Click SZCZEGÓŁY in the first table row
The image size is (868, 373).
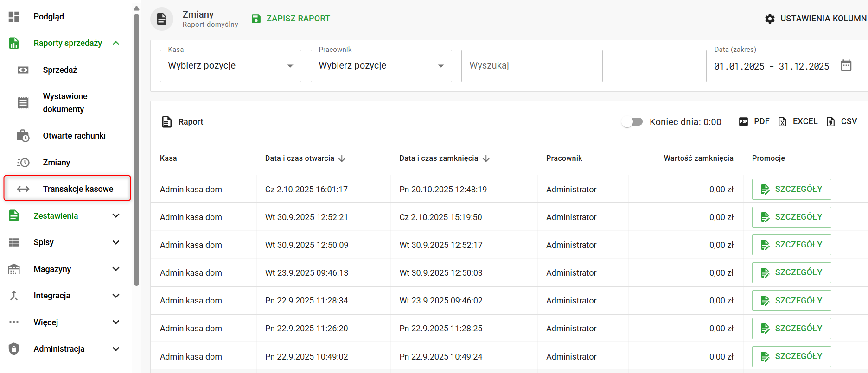[791, 189]
